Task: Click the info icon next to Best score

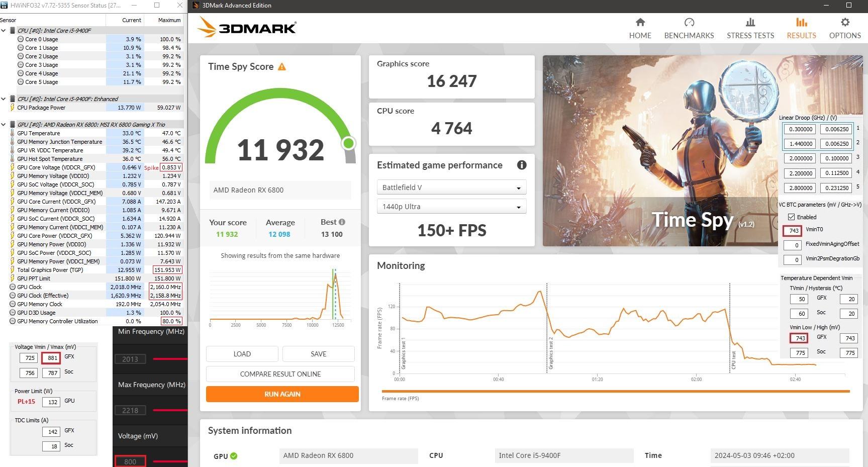Action: click(342, 222)
